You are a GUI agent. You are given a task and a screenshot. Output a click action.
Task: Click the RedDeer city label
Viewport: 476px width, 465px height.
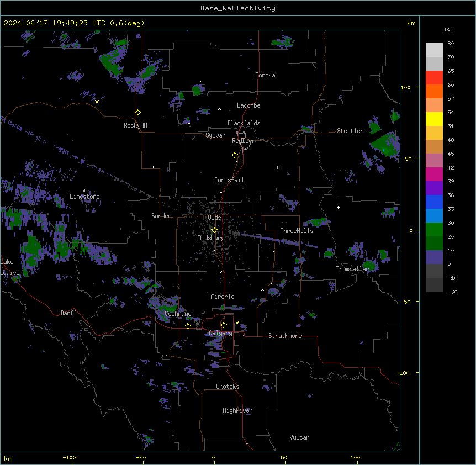243,141
